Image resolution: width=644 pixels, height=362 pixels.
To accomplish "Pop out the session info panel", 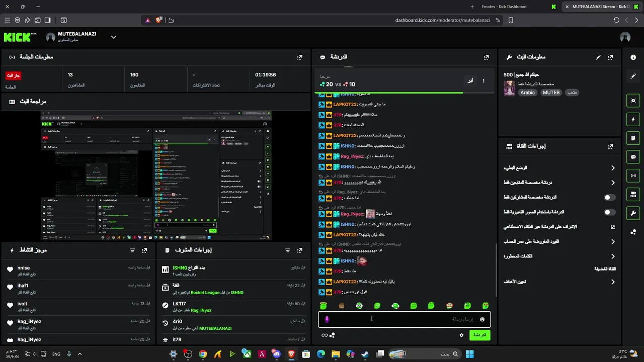I will click(x=300, y=57).
